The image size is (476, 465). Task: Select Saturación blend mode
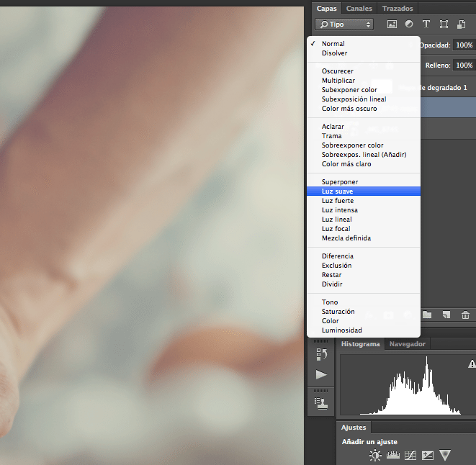point(364,312)
